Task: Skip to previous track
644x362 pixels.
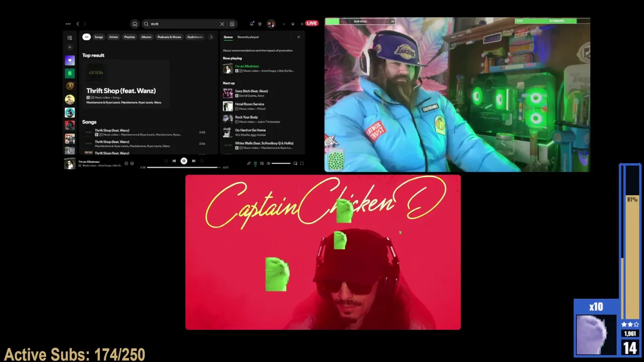Action: coord(174,161)
